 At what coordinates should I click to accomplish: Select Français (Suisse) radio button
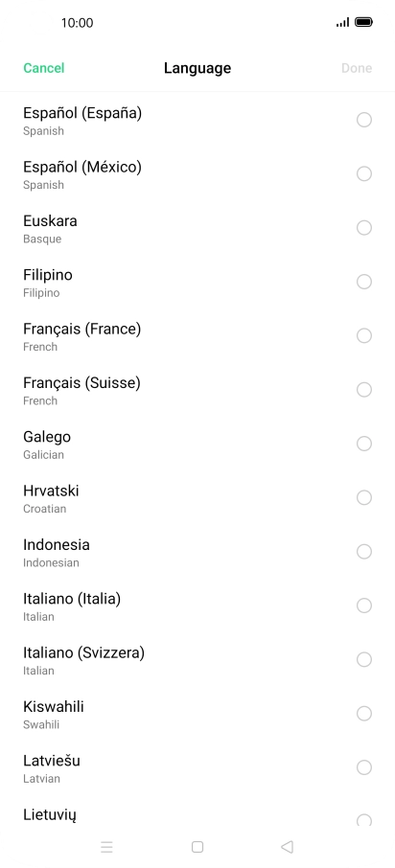(364, 390)
